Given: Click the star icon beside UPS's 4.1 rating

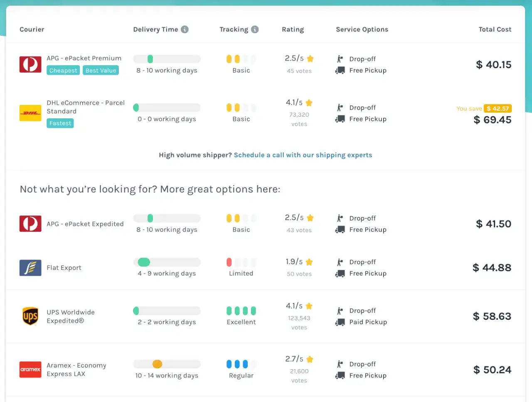Looking at the screenshot, I should 309,306.
